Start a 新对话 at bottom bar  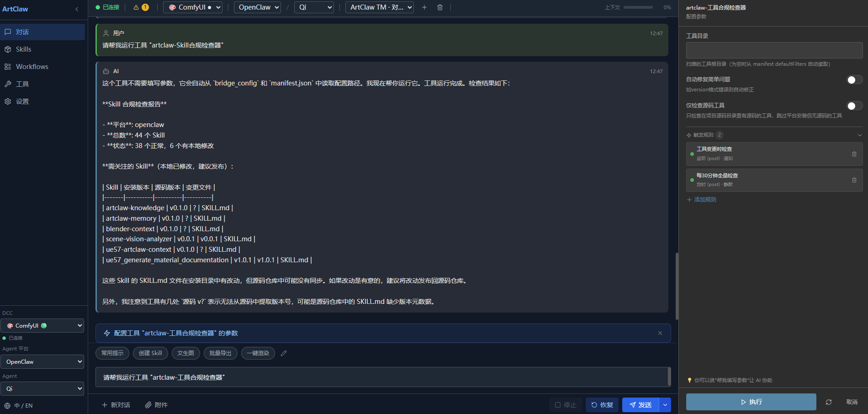(x=116, y=405)
